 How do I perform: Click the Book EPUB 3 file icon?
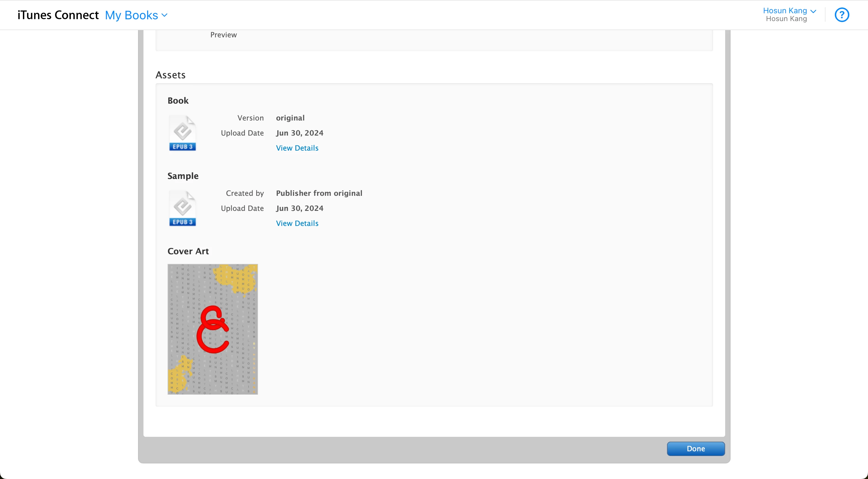182,133
